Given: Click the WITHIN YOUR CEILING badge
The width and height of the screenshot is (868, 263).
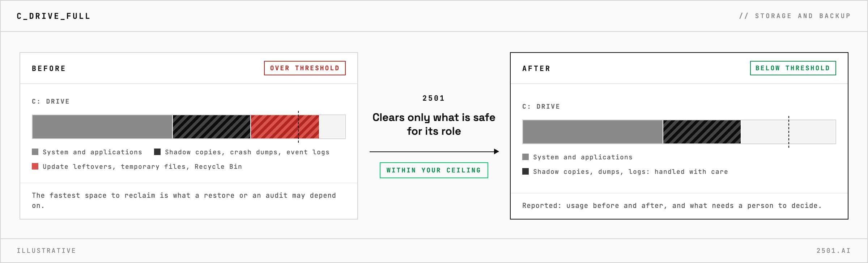Looking at the screenshot, I should click(434, 170).
